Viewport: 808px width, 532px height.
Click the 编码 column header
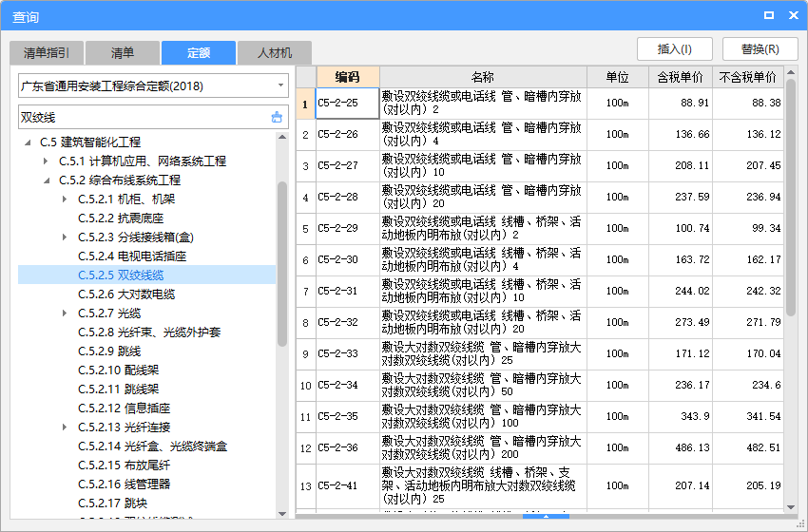coord(348,77)
